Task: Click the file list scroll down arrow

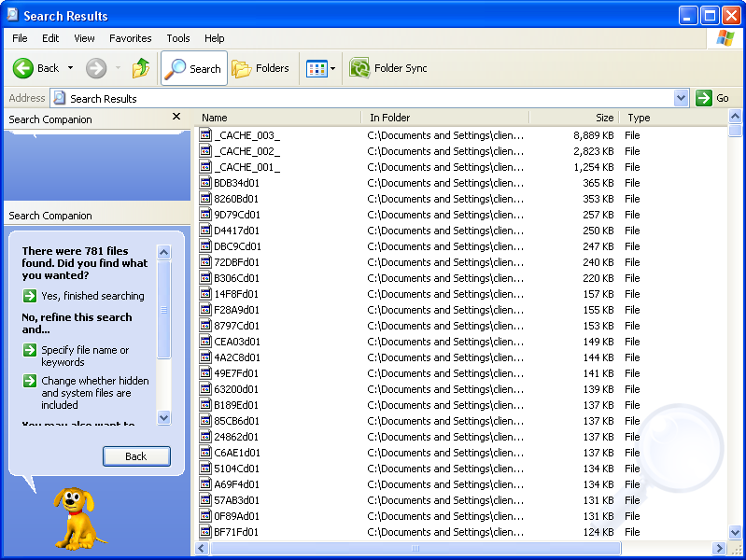Action: (x=735, y=532)
